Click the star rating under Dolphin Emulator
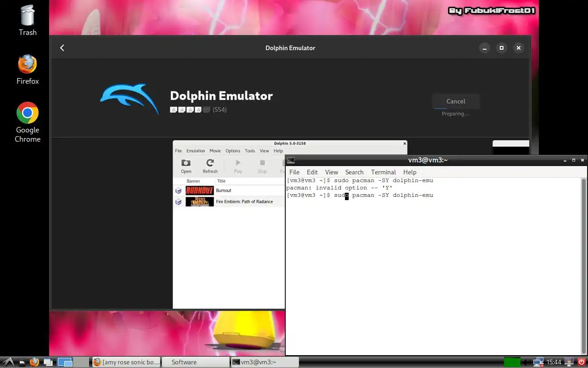 click(190, 109)
